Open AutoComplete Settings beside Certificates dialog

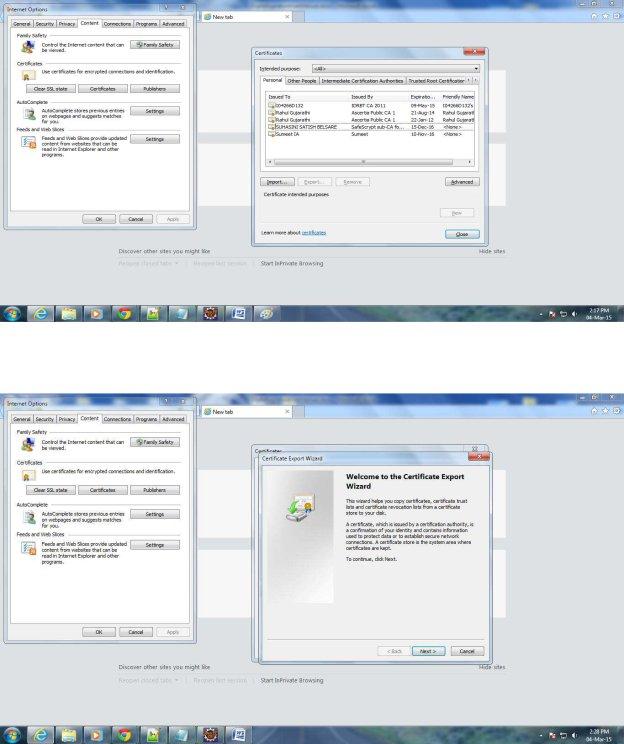pyautogui.click(x=155, y=111)
